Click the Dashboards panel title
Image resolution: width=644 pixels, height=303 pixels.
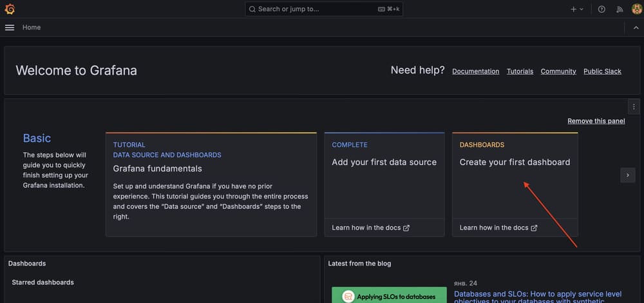click(x=27, y=264)
